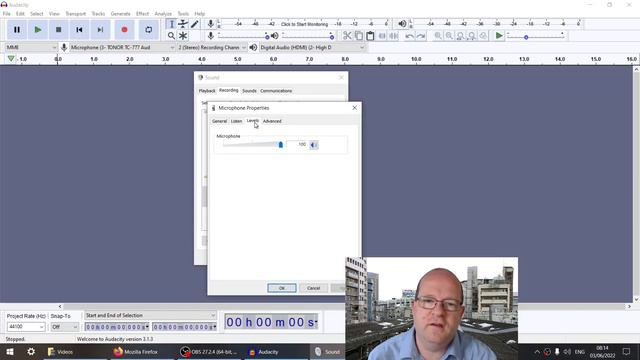Click the recording meter microphone icon
The width and height of the screenshot is (640, 360).
(211, 24)
